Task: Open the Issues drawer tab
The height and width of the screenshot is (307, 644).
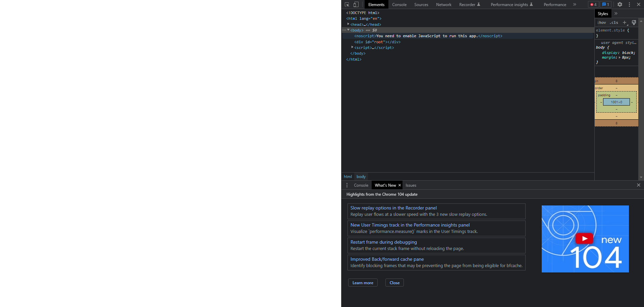Action: pyautogui.click(x=411, y=185)
